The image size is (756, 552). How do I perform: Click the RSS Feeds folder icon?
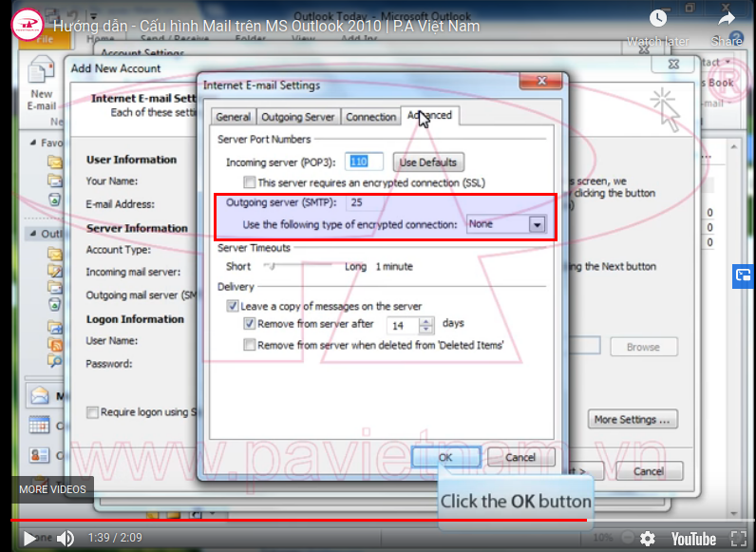(x=55, y=345)
